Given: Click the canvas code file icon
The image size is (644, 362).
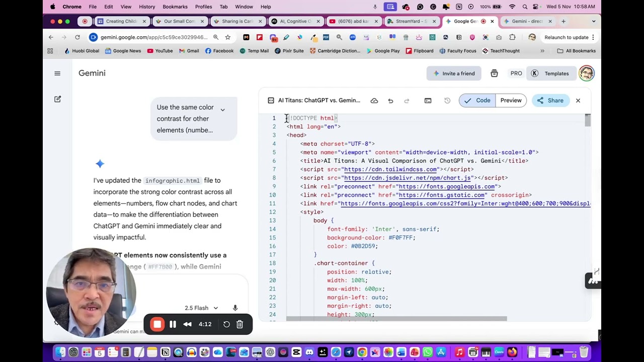Looking at the screenshot, I should 271,101.
